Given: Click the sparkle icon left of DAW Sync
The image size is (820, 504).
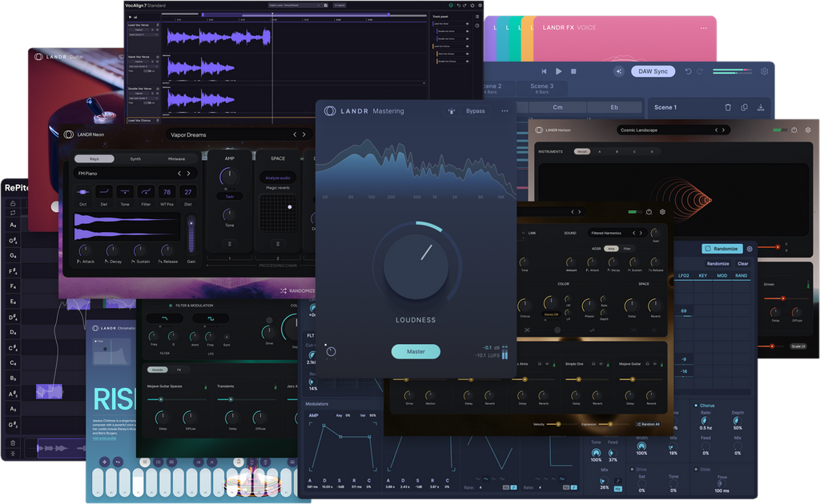Looking at the screenshot, I should coord(619,71).
